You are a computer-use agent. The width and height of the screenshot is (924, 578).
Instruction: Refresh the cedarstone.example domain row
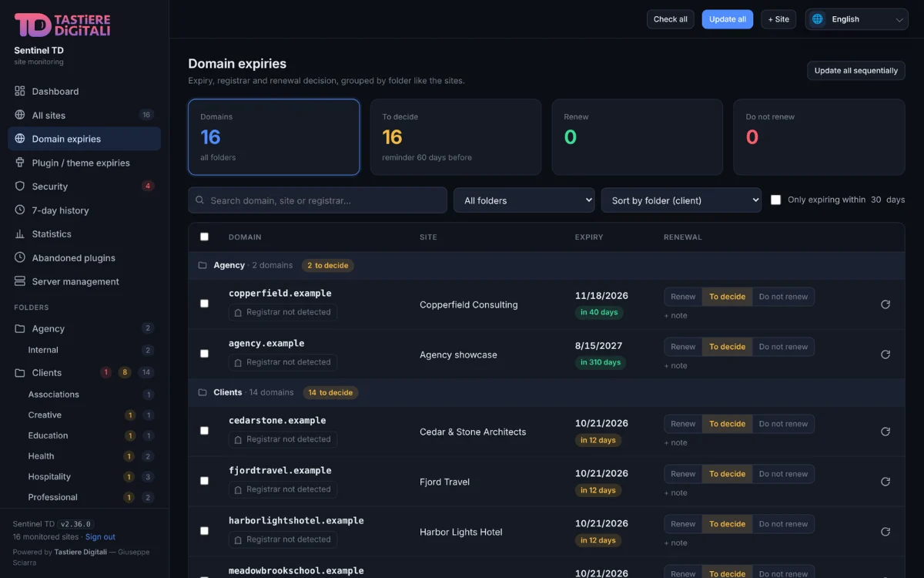tap(885, 432)
